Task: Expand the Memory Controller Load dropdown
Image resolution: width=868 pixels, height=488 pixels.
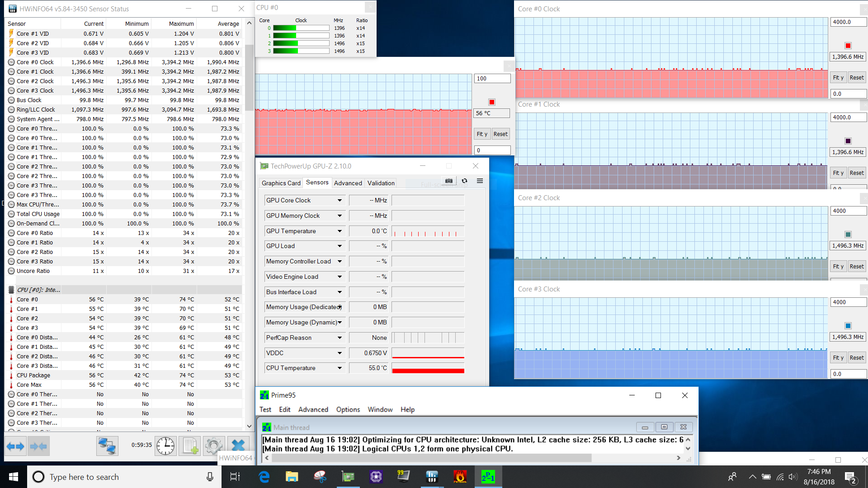Action: [340, 261]
